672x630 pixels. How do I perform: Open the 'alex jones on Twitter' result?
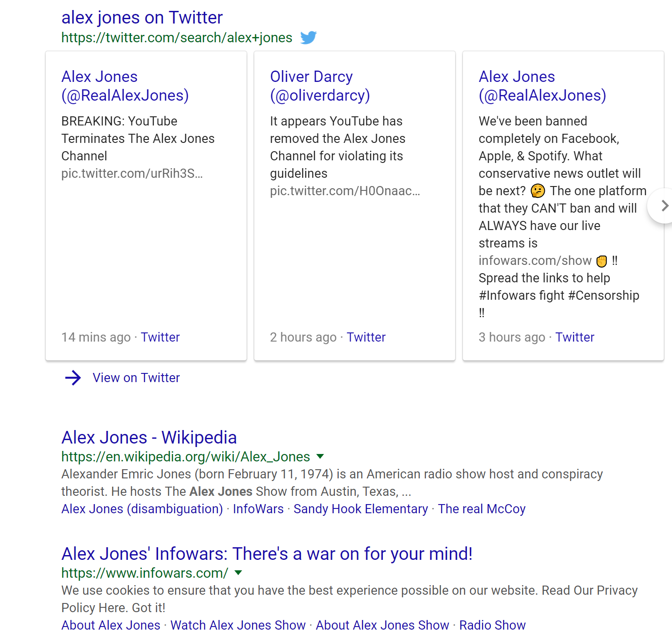click(142, 17)
